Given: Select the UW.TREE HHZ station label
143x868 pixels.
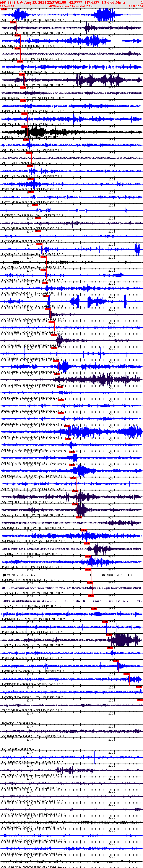Looking at the screenshot, I should point(33,867).
